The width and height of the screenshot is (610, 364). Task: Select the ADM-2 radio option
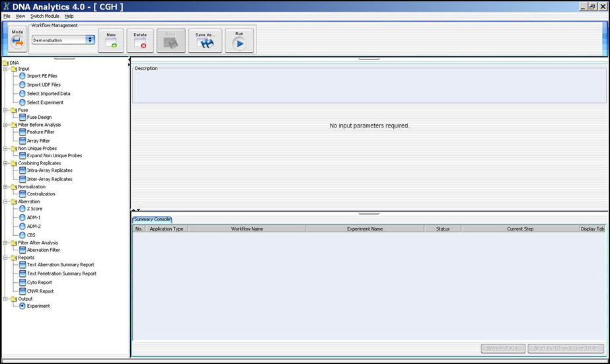coord(22,227)
